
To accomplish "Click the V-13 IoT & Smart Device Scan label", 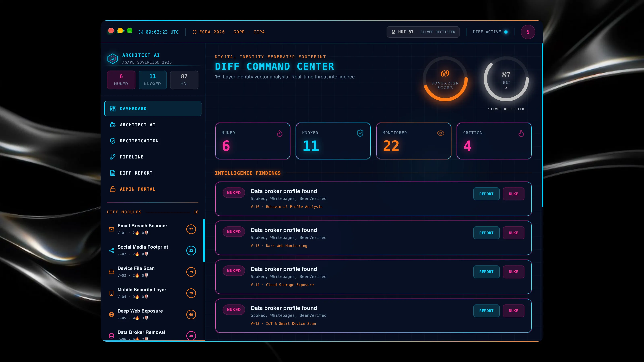I will click(283, 324).
